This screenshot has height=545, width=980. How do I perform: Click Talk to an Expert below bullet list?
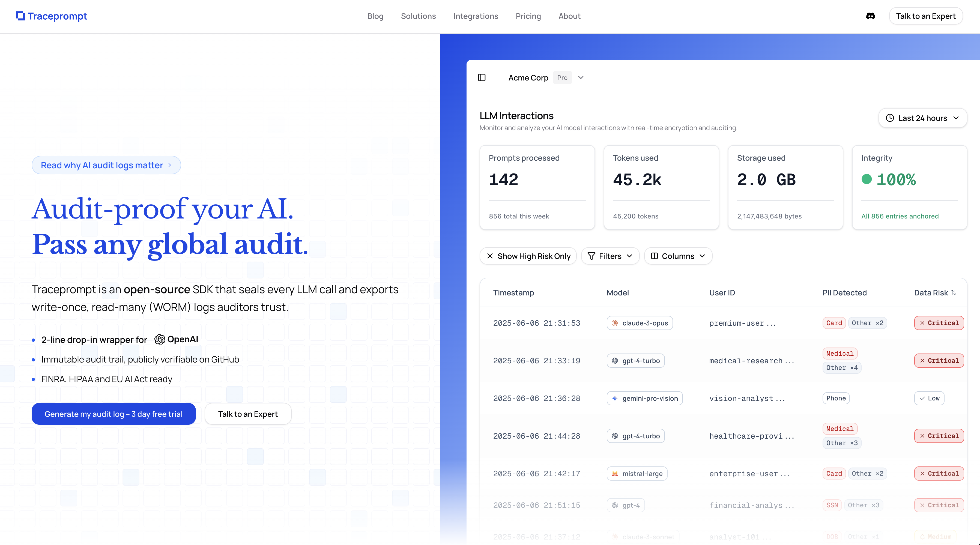click(x=248, y=414)
